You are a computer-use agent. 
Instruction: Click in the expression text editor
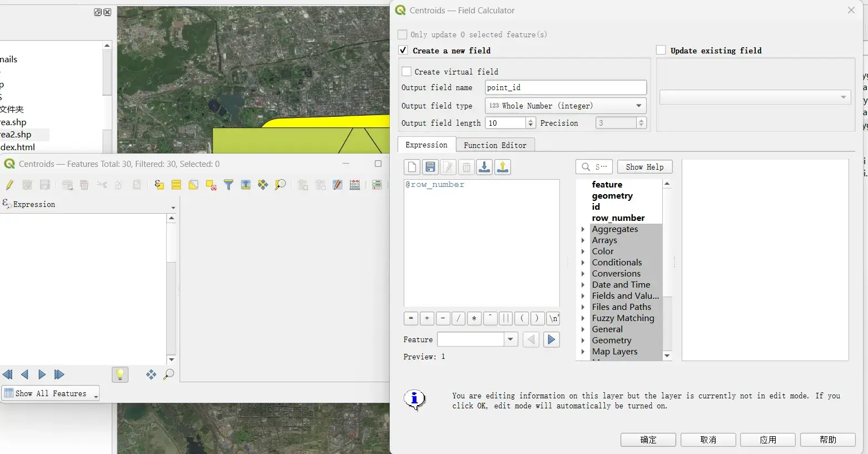point(482,243)
